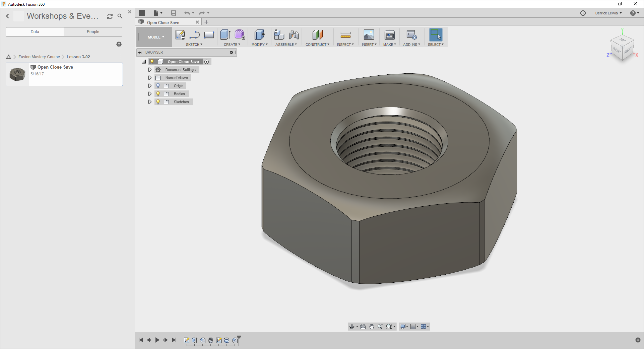Click the Create Form icon
This screenshot has width=644, height=349.
pyautogui.click(x=240, y=35)
